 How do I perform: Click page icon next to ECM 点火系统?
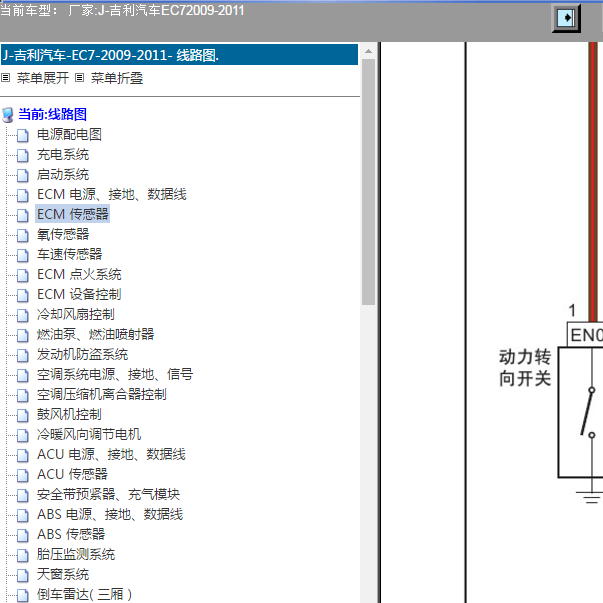click(x=23, y=275)
